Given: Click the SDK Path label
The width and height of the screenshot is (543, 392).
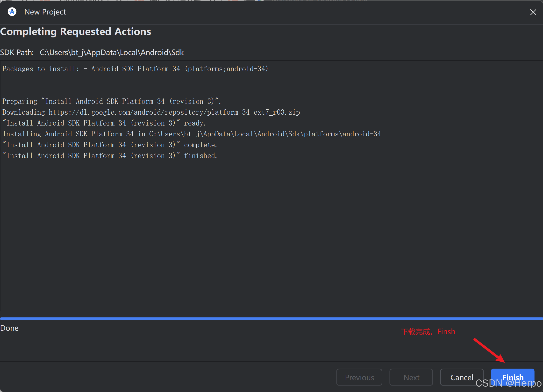Looking at the screenshot, I should pyautogui.click(x=17, y=52).
